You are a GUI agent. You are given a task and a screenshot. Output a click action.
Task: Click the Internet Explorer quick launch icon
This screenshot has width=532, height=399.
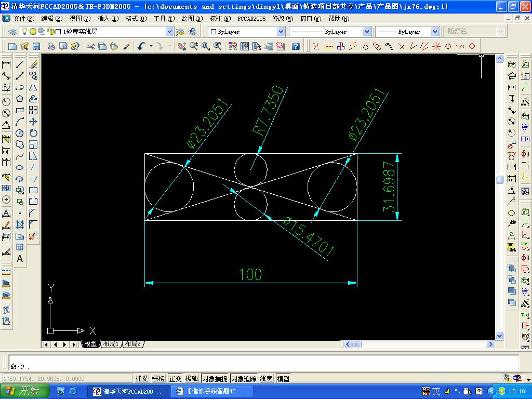pyautogui.click(x=73, y=391)
